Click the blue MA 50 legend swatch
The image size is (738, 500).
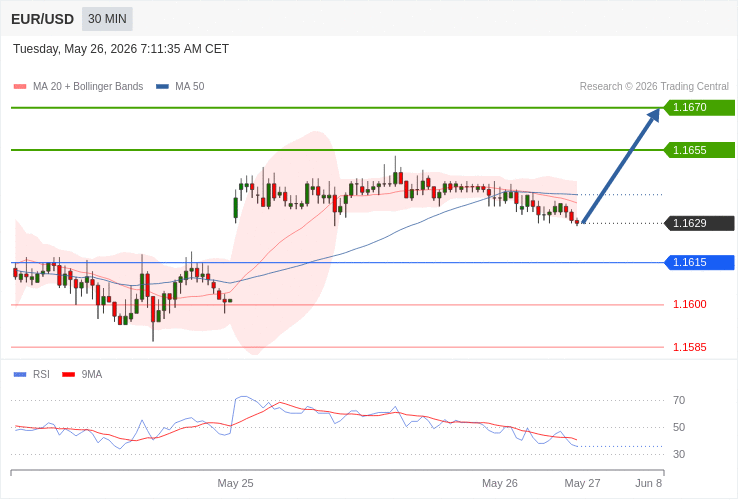tap(162, 87)
